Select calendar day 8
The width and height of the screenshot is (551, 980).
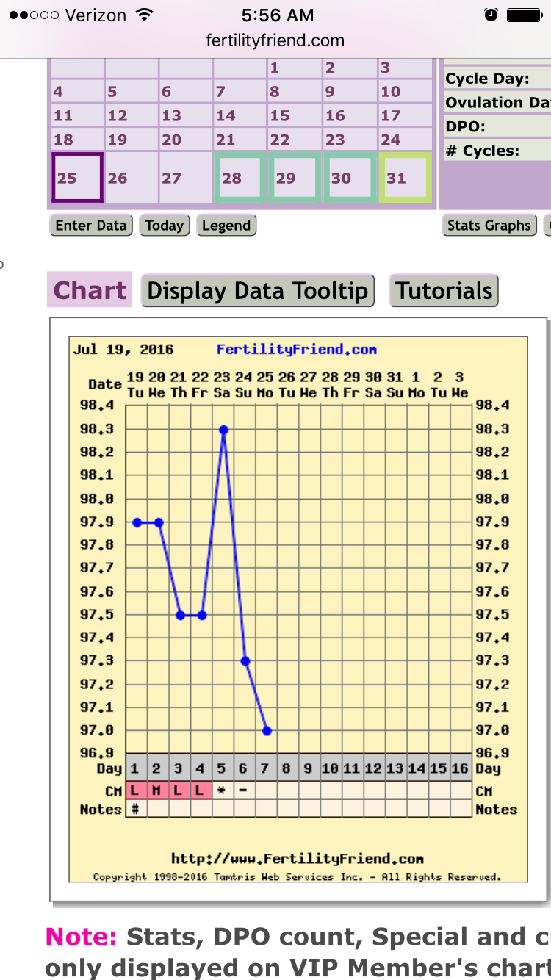click(294, 92)
